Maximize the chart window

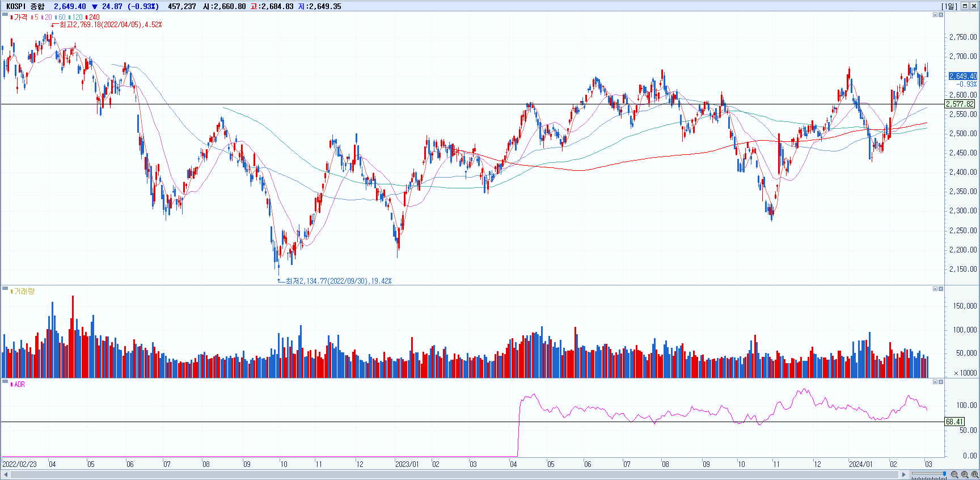point(965,6)
